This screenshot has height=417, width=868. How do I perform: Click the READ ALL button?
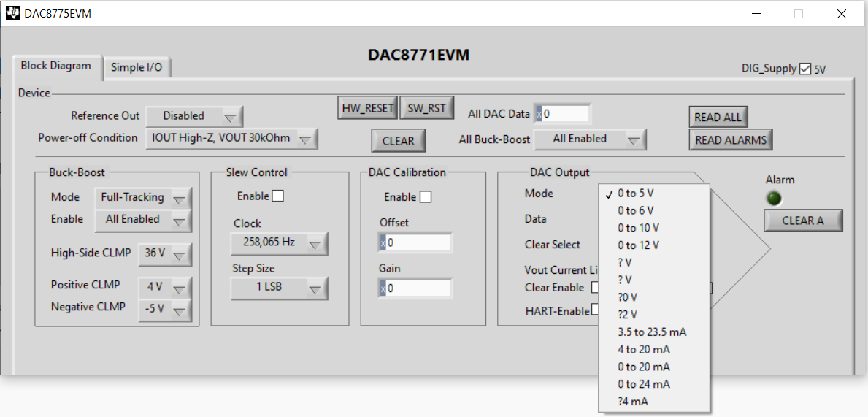click(718, 117)
